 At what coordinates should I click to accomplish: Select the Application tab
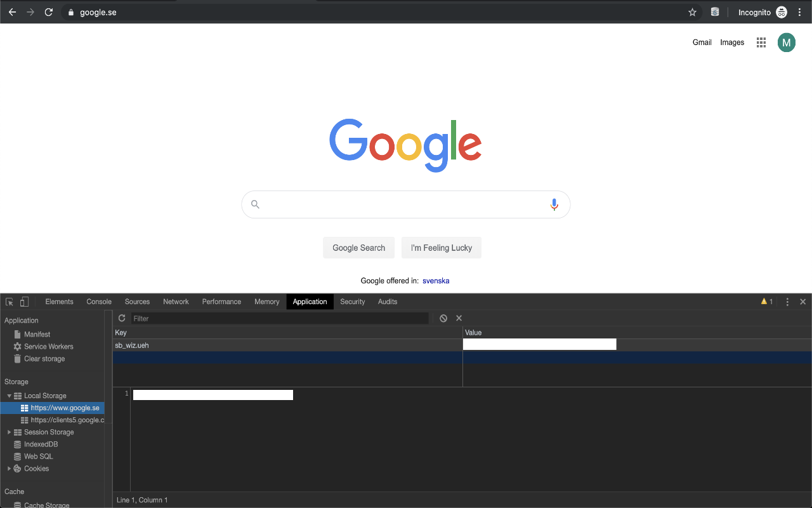[310, 302]
